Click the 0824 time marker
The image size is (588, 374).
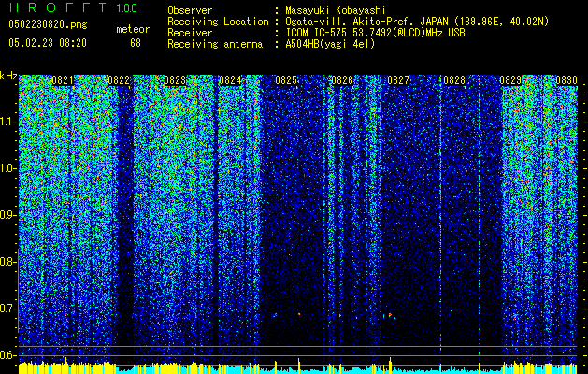coord(230,80)
